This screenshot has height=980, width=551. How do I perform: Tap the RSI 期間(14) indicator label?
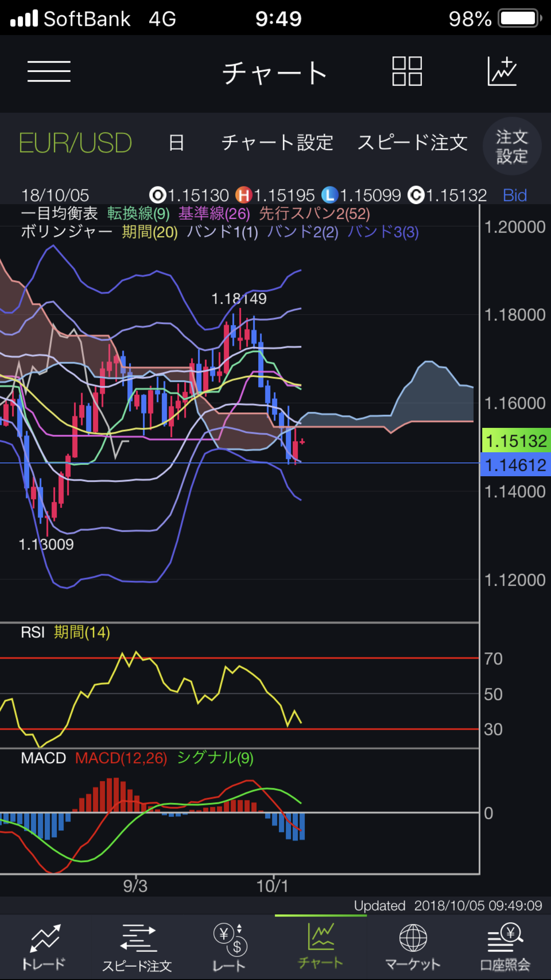(x=66, y=632)
